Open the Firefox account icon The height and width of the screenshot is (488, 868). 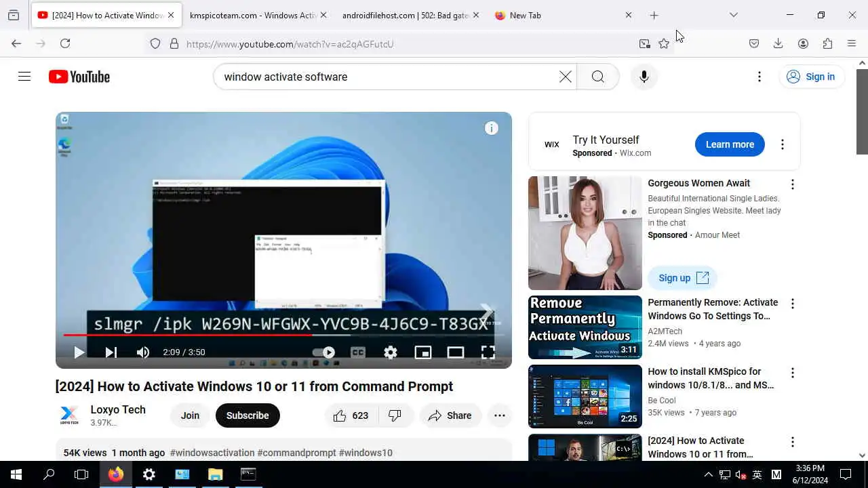point(803,43)
